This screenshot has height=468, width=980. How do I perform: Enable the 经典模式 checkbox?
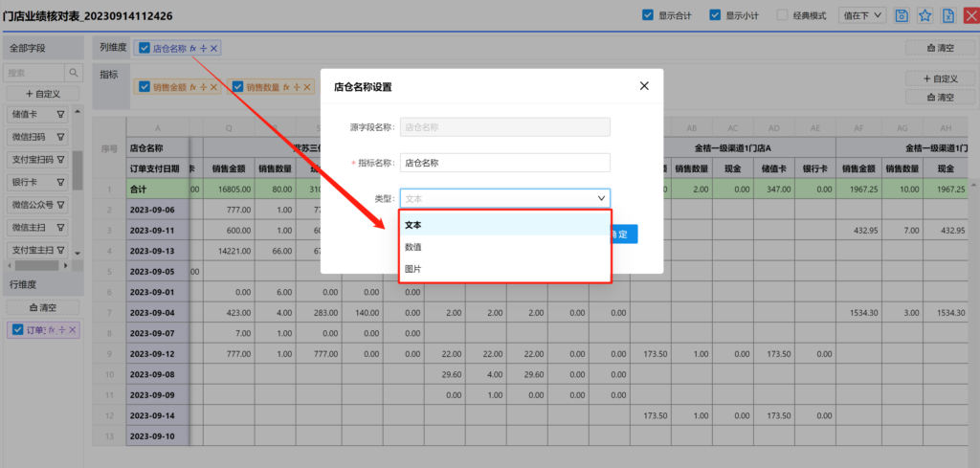[782, 15]
